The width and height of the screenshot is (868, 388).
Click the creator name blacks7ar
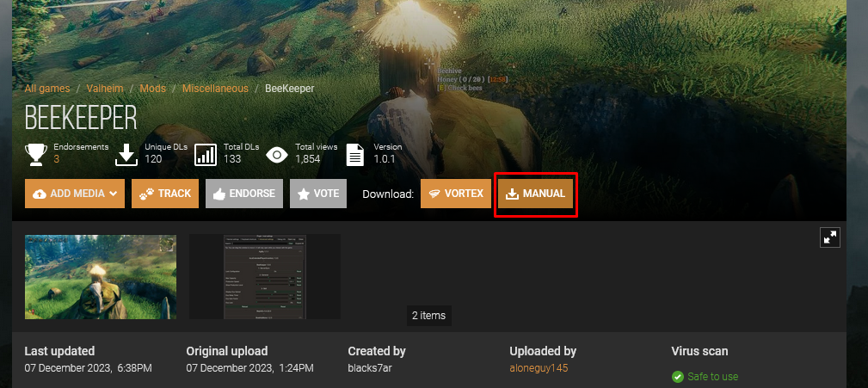[x=370, y=368]
